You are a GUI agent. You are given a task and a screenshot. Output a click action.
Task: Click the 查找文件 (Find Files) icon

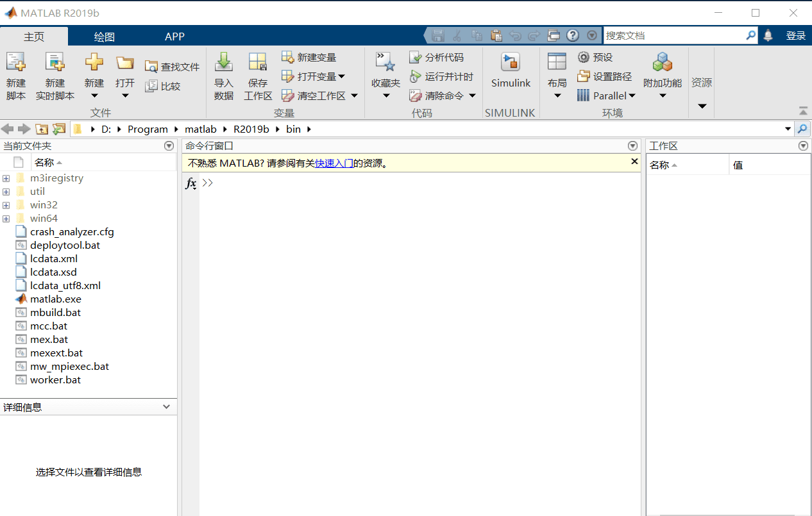(151, 67)
